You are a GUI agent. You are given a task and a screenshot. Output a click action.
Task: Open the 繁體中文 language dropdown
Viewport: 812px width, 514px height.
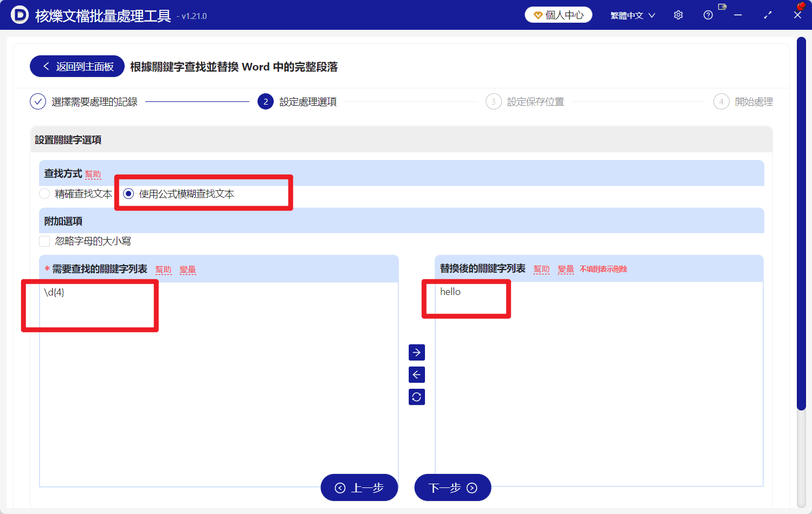(x=632, y=15)
